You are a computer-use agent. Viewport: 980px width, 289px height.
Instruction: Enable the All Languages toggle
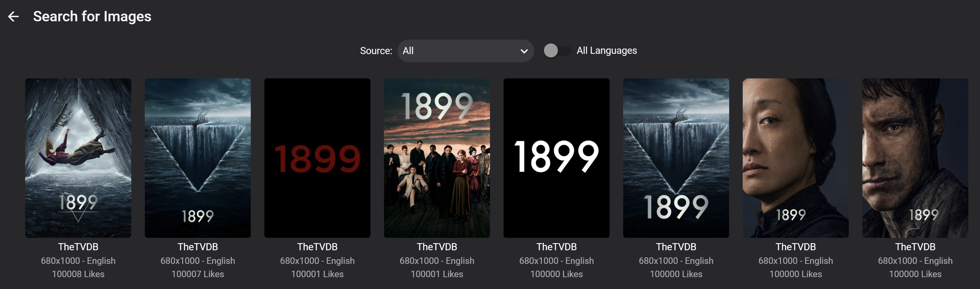coord(557,51)
